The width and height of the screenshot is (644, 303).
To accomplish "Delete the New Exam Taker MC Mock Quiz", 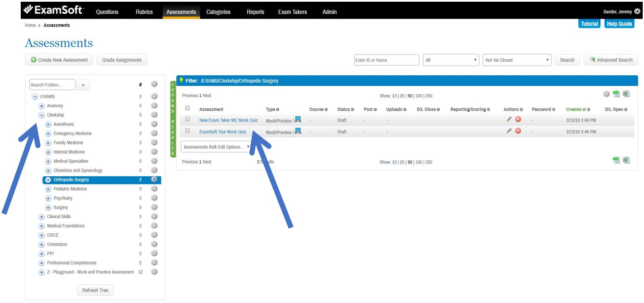I will [x=518, y=119].
